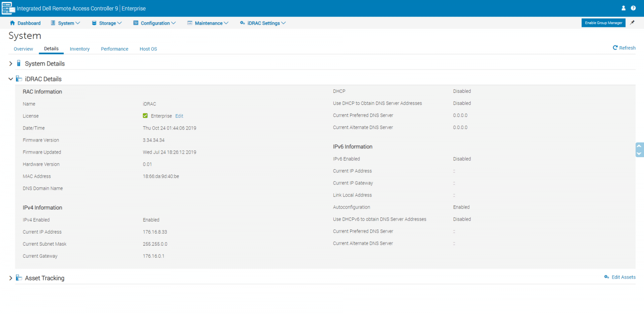Click date/time value Thu Oct 24 2019
This screenshot has width=644, height=314.
click(x=169, y=128)
